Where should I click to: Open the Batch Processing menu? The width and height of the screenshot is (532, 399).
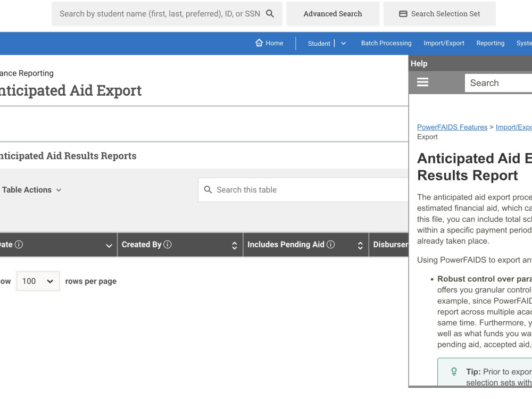(386, 43)
